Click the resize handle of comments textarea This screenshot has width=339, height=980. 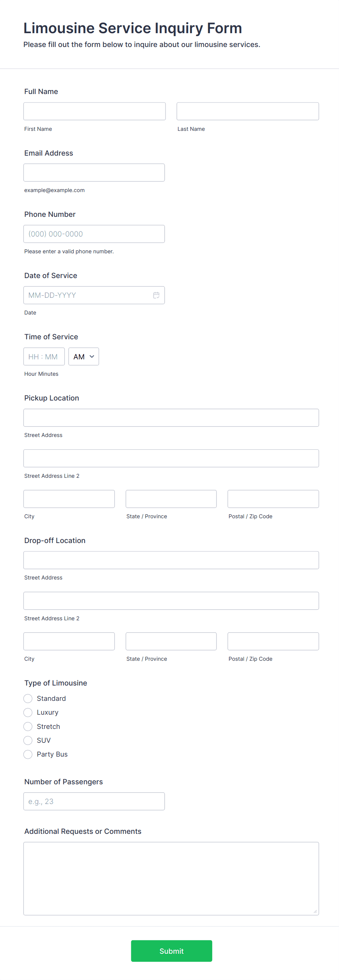(315, 911)
